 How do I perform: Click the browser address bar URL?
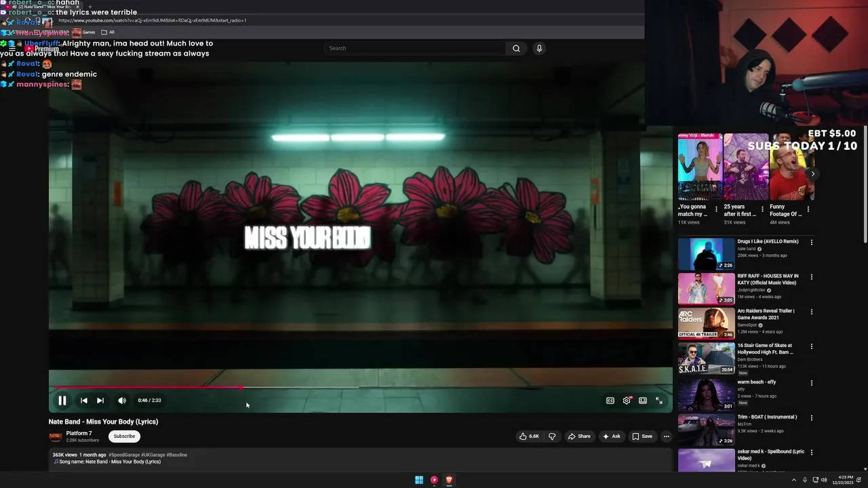(153, 20)
